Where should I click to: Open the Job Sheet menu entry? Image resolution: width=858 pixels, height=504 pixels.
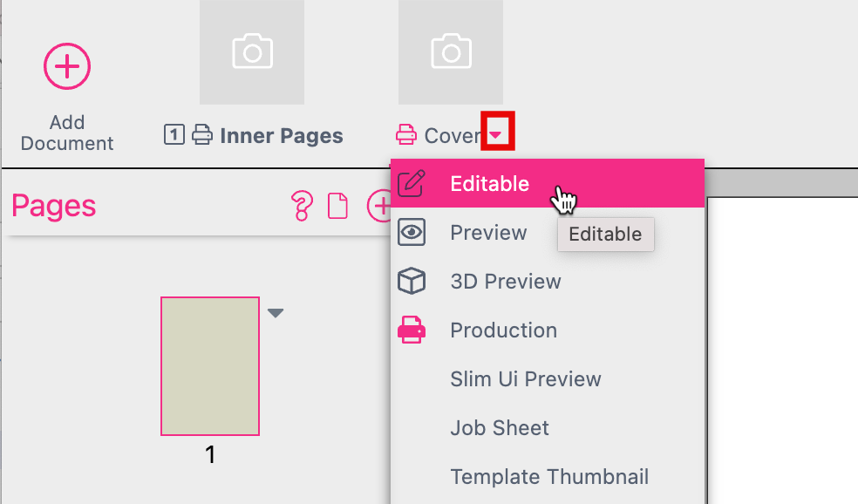click(499, 427)
